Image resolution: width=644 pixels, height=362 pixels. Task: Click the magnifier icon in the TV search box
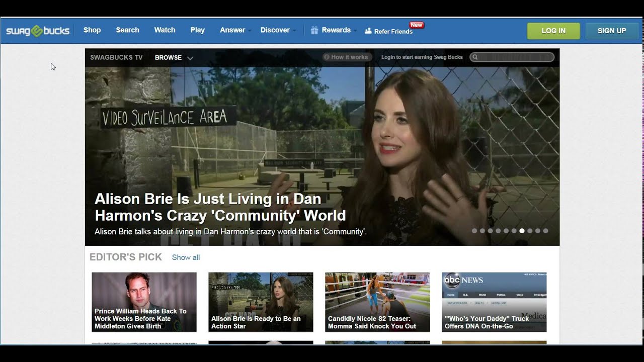pos(475,57)
